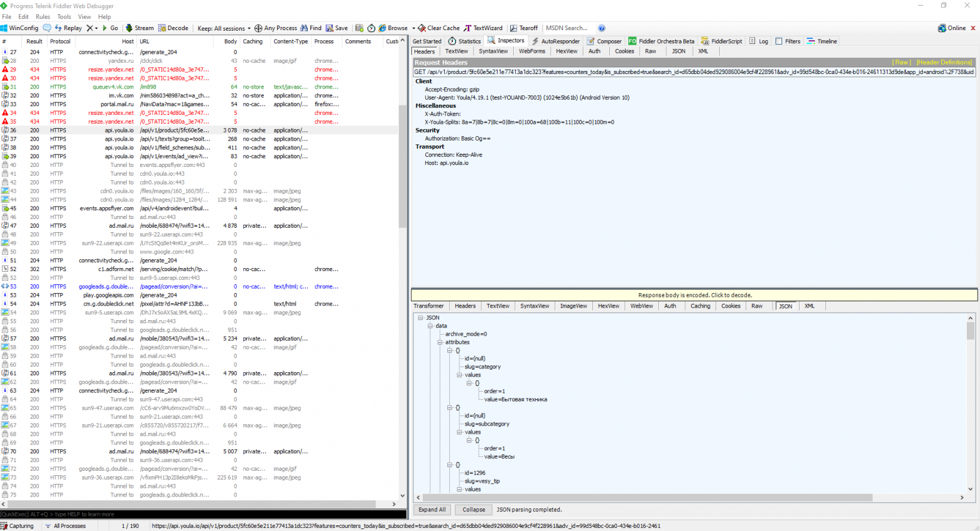Open the TextWizard tool
The image size is (980, 531).
(483, 28)
